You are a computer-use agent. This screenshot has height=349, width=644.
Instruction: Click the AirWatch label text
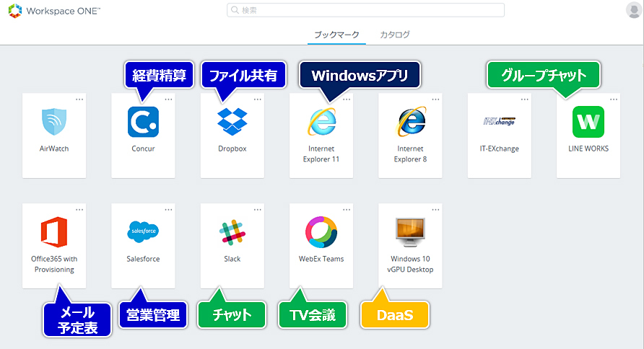click(x=54, y=149)
